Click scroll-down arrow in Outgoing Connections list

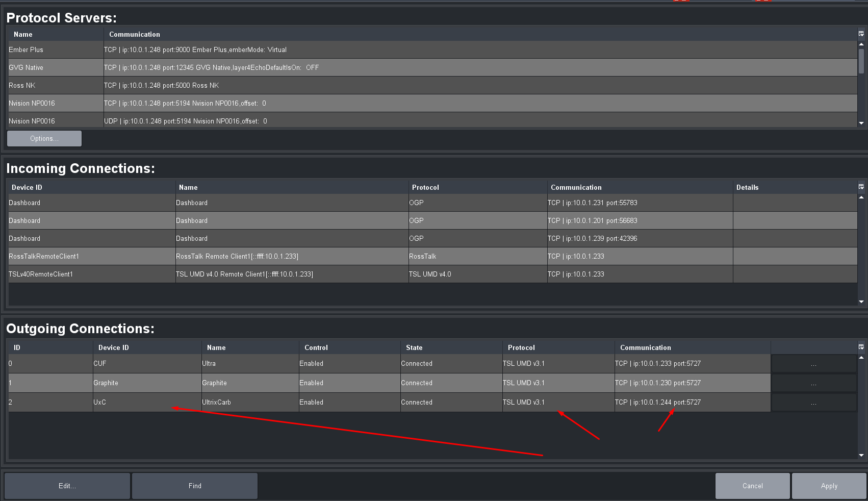pos(861,455)
